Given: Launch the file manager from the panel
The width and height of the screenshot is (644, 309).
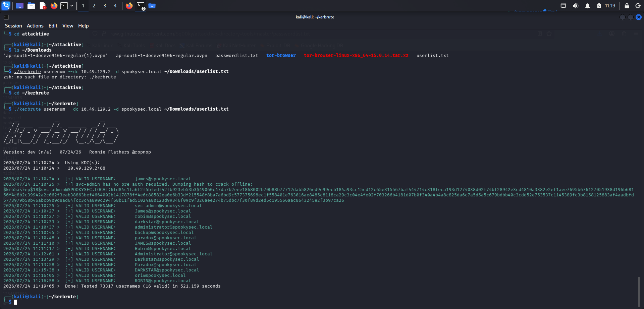Looking at the screenshot, I should click(x=31, y=6).
